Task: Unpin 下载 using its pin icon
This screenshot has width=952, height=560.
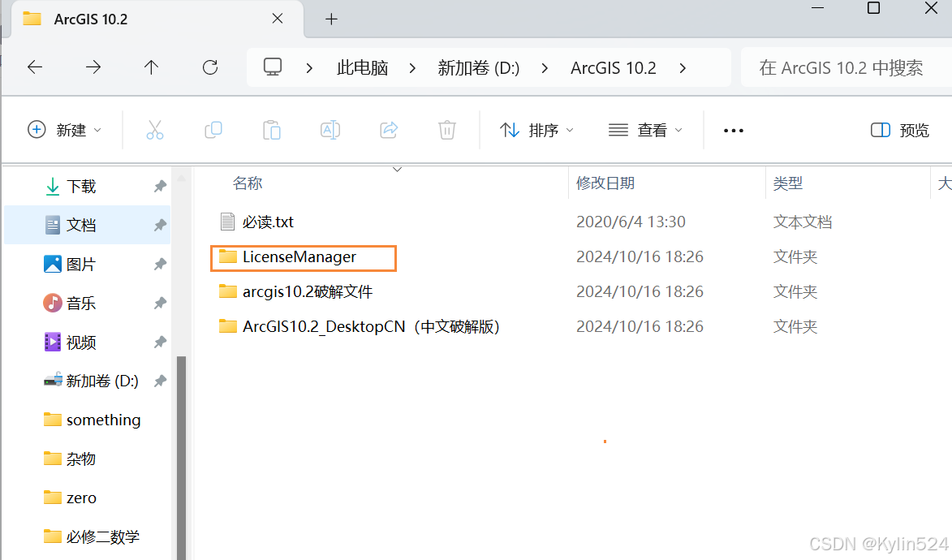Action: tap(160, 187)
